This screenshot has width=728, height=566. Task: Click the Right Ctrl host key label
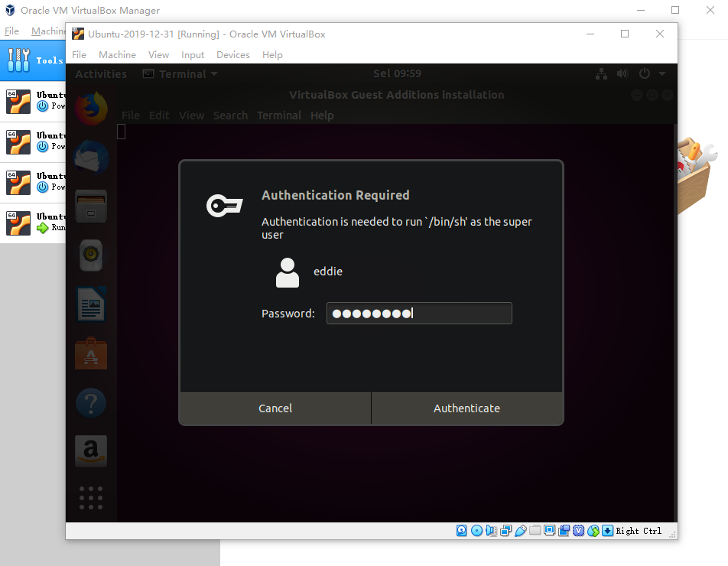(x=639, y=531)
